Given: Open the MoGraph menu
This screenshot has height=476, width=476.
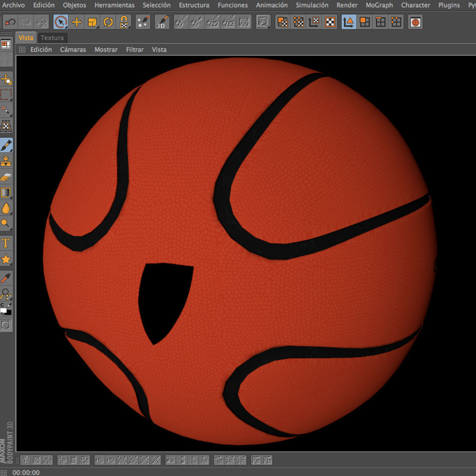Looking at the screenshot, I should coord(379,5).
